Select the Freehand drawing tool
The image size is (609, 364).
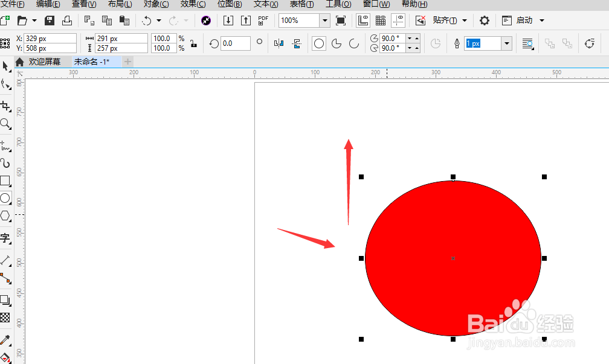5,145
